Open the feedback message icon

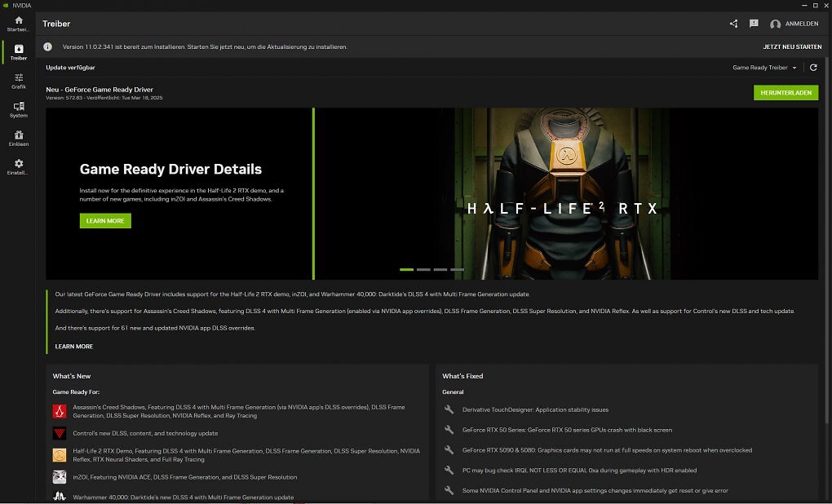pos(754,24)
